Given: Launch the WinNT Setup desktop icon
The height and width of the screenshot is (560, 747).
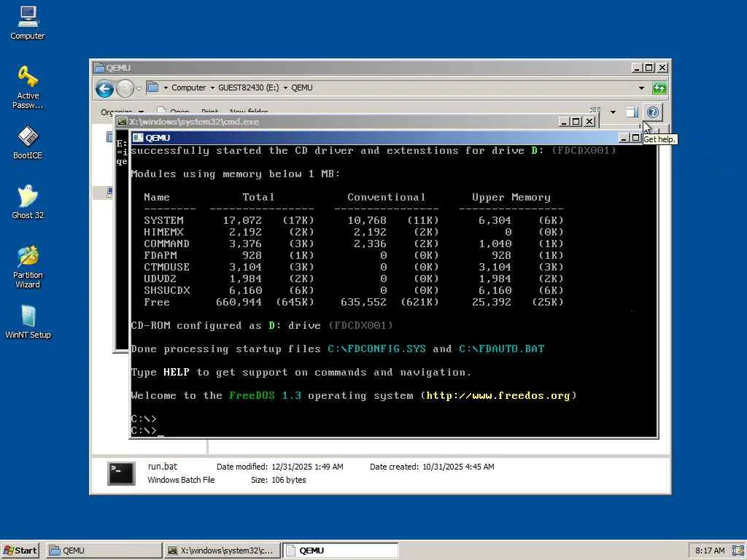Looking at the screenshot, I should 28,322.
